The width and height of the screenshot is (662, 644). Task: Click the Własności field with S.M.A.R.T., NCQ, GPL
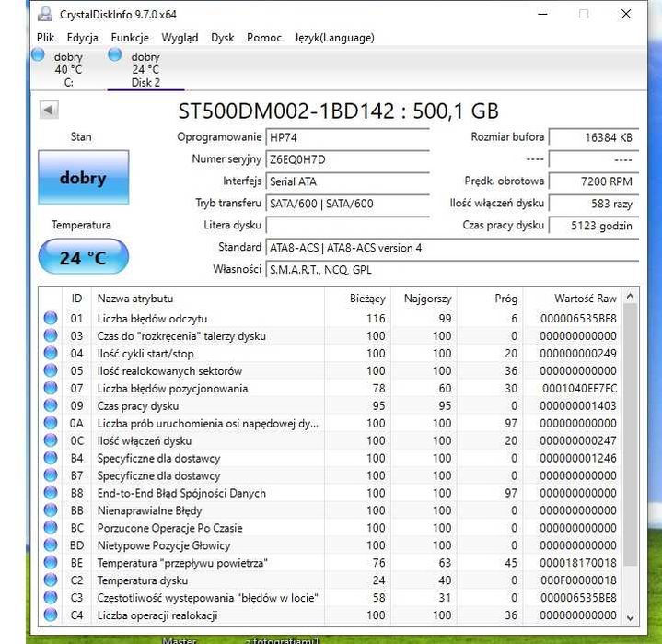(x=452, y=270)
